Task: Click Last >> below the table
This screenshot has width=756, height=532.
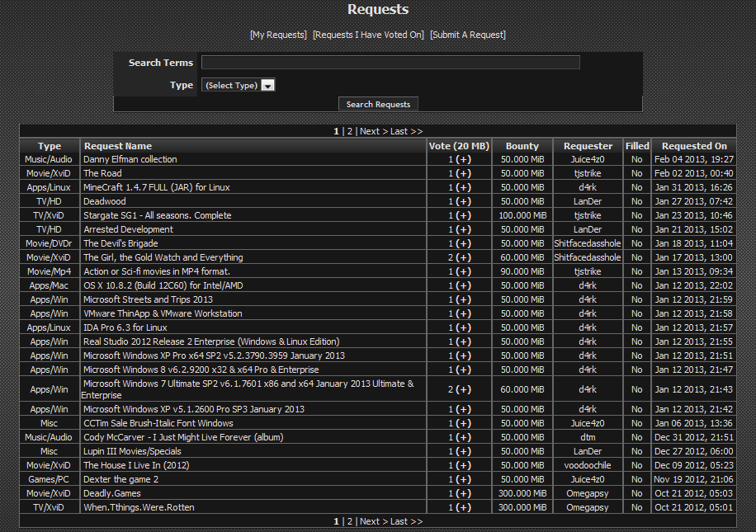Action: pos(406,521)
